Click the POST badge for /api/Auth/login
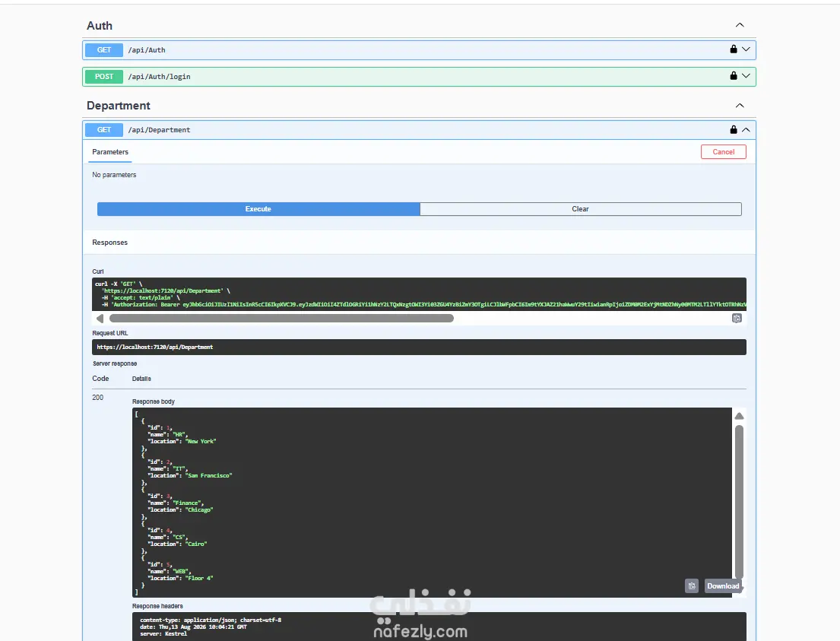The height and width of the screenshot is (641, 840). point(104,77)
